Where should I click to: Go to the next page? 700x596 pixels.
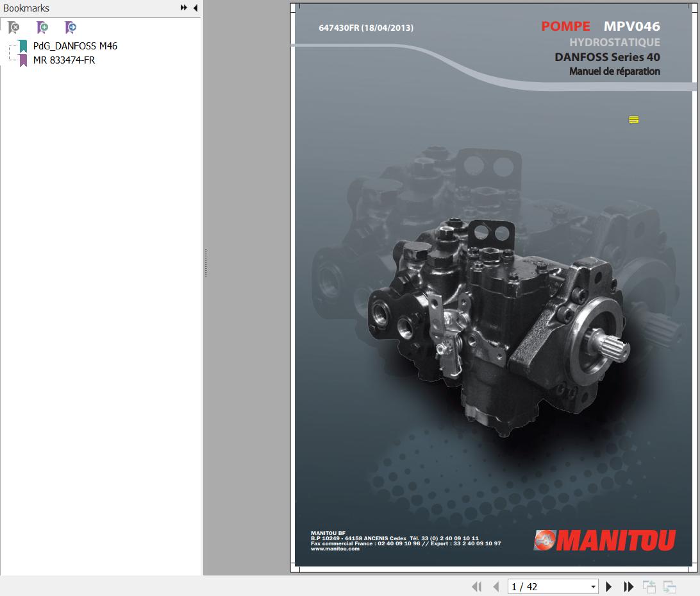tap(608, 586)
